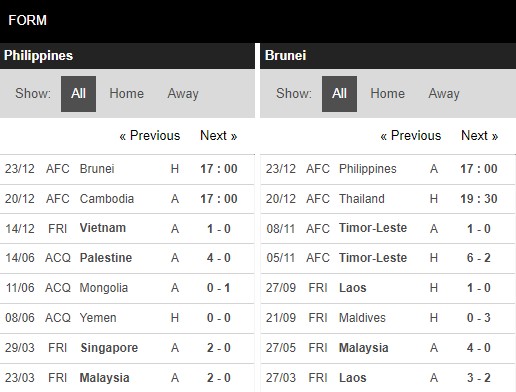Viewport: 516px width, 392px height.
Task: Show Away matches for Brunei
Action: [444, 94]
